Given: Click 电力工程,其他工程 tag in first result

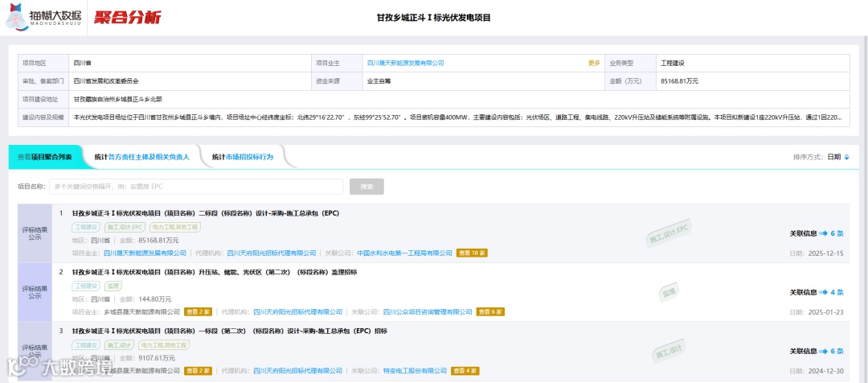Looking at the screenshot, I should click(x=175, y=227).
